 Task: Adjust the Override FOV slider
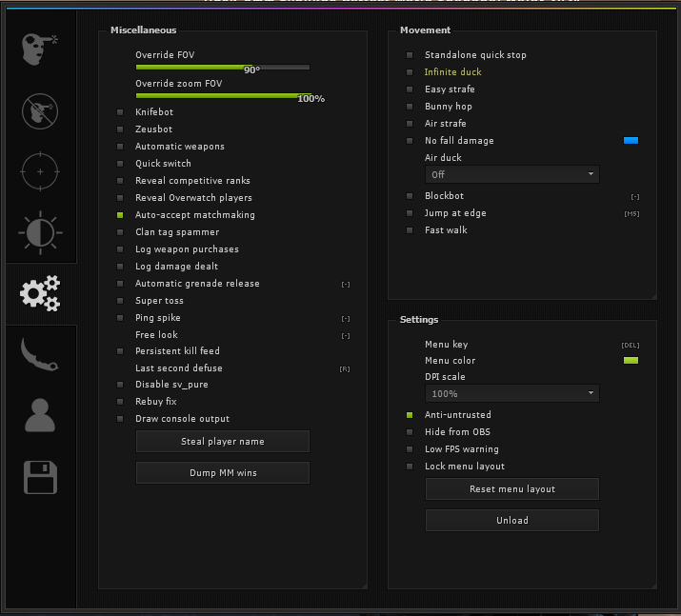[x=223, y=68]
